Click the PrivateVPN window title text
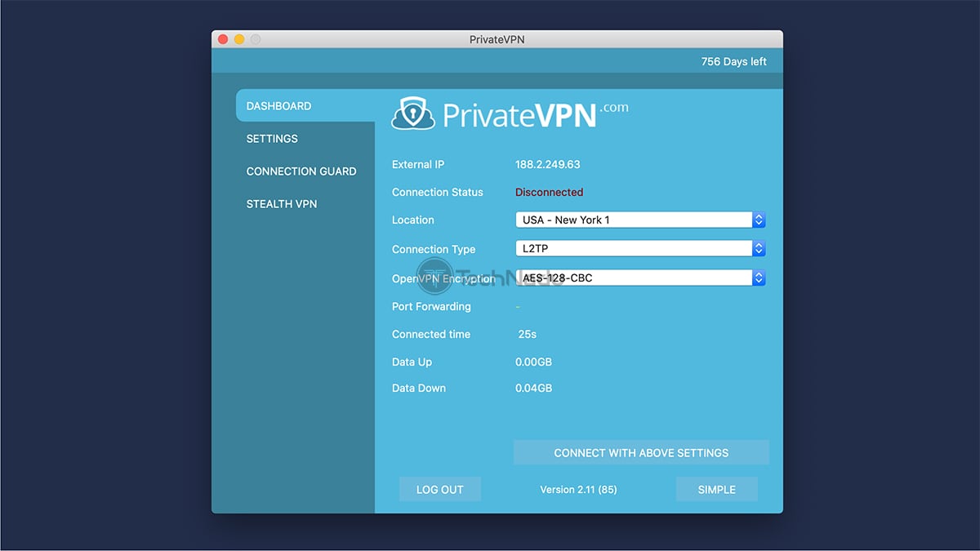The width and height of the screenshot is (980, 551). (x=497, y=39)
